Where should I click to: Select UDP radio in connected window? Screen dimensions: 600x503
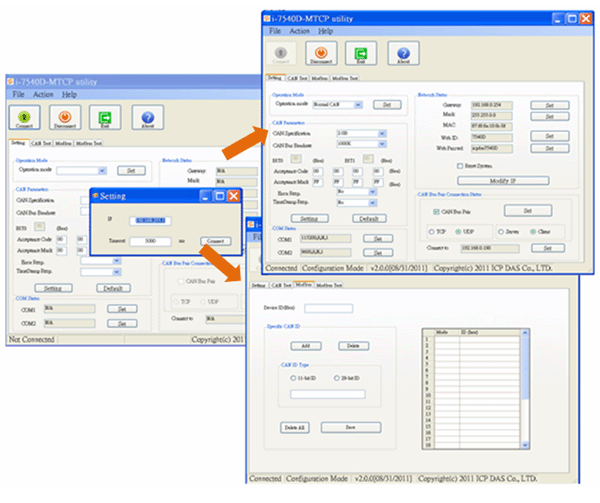(458, 231)
